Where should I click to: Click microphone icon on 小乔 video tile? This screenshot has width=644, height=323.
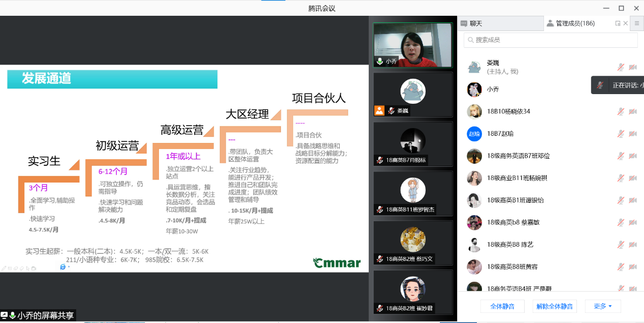379,61
